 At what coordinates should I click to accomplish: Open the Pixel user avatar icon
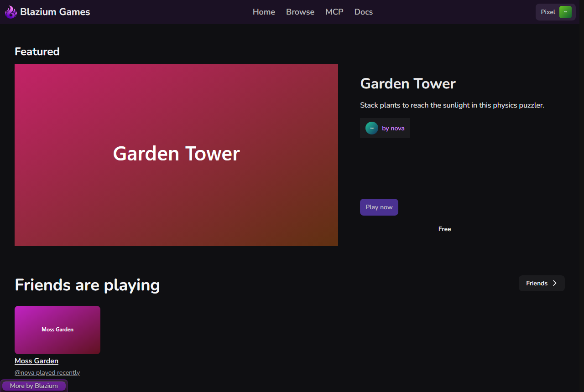pyautogui.click(x=565, y=12)
